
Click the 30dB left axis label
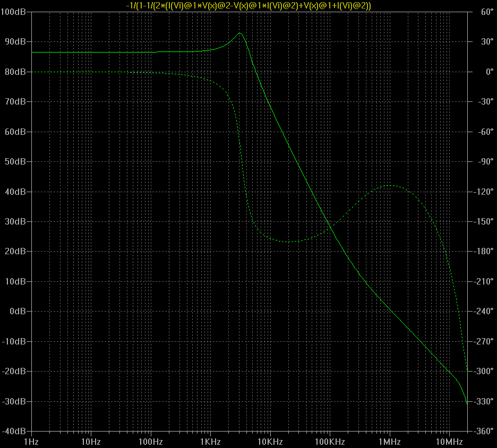click(x=15, y=221)
